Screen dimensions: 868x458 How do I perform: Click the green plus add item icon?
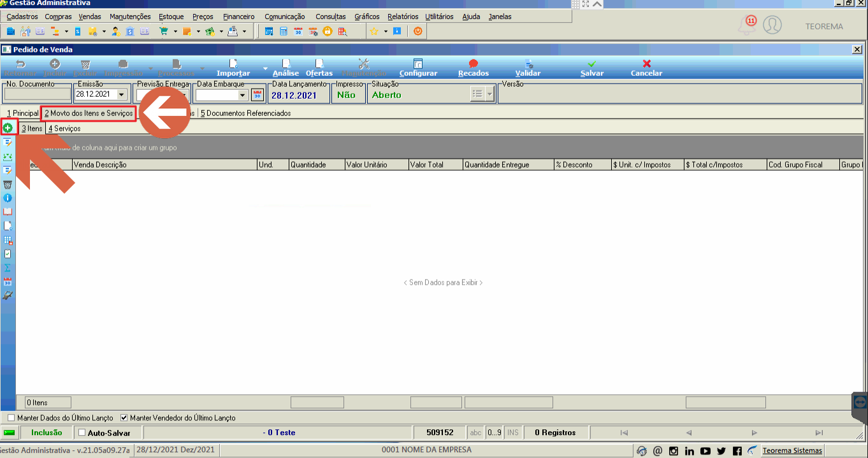click(8, 128)
